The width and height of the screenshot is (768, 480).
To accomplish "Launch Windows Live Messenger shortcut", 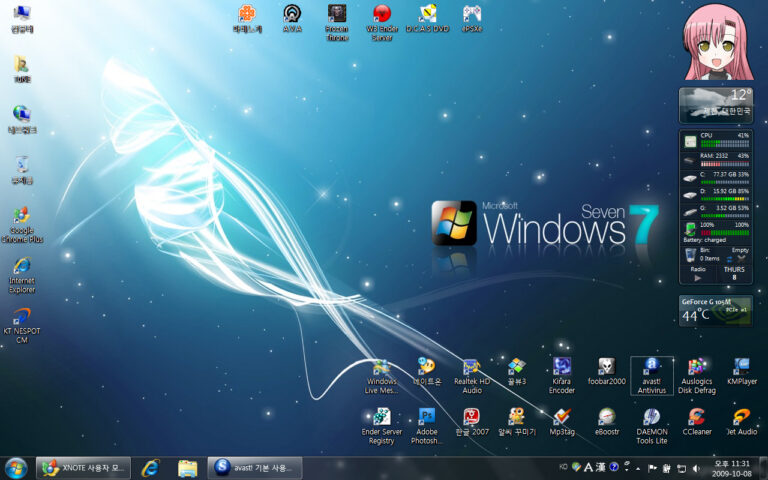I will click(382, 376).
